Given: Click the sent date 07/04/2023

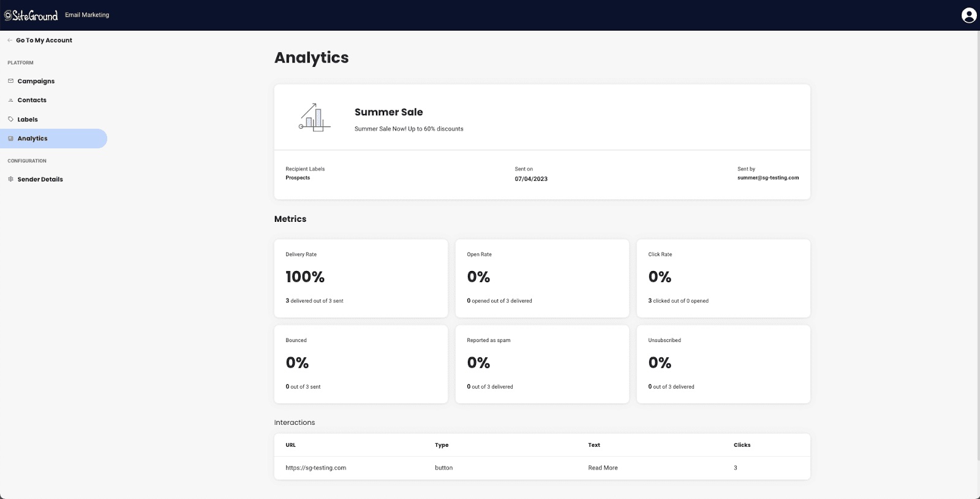Looking at the screenshot, I should click(531, 179).
